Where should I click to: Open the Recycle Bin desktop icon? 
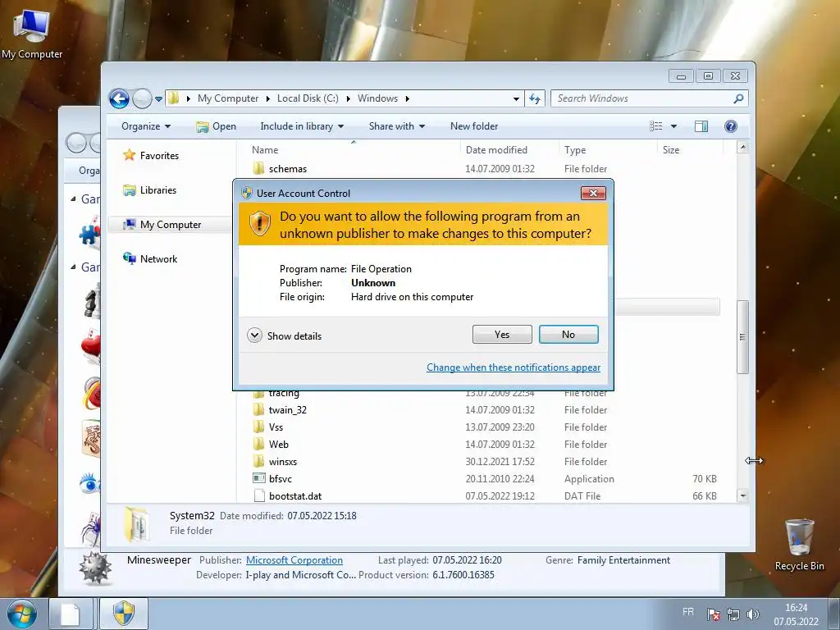click(799, 545)
